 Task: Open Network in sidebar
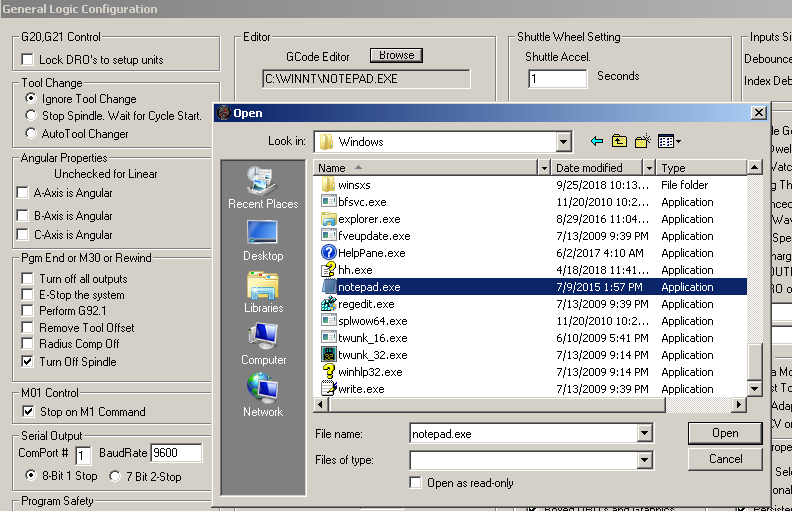263,396
